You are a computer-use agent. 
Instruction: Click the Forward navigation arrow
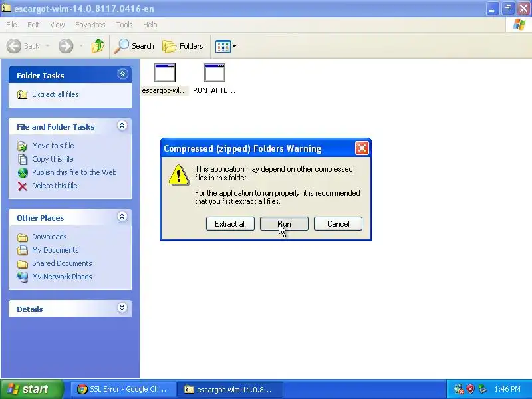pyautogui.click(x=66, y=46)
